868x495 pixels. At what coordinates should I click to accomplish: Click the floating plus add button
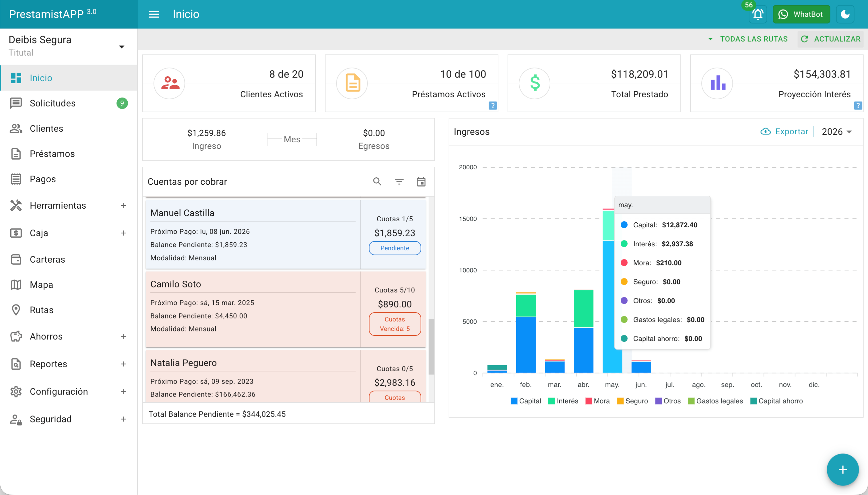pos(842,469)
